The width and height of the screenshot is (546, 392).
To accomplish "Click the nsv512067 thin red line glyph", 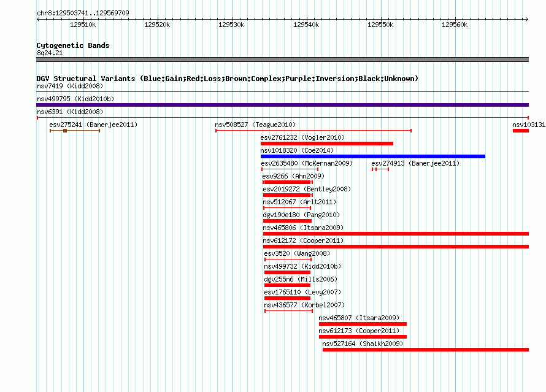I will pyautogui.click(x=287, y=208).
